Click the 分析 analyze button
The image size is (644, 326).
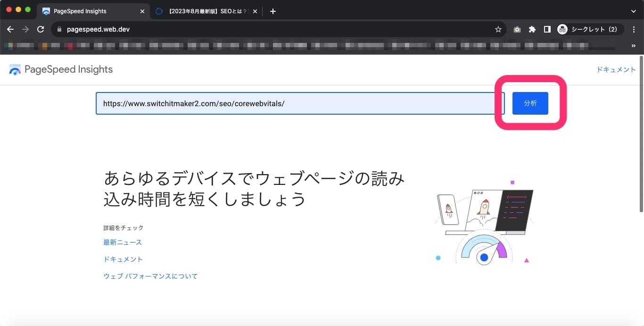click(530, 103)
